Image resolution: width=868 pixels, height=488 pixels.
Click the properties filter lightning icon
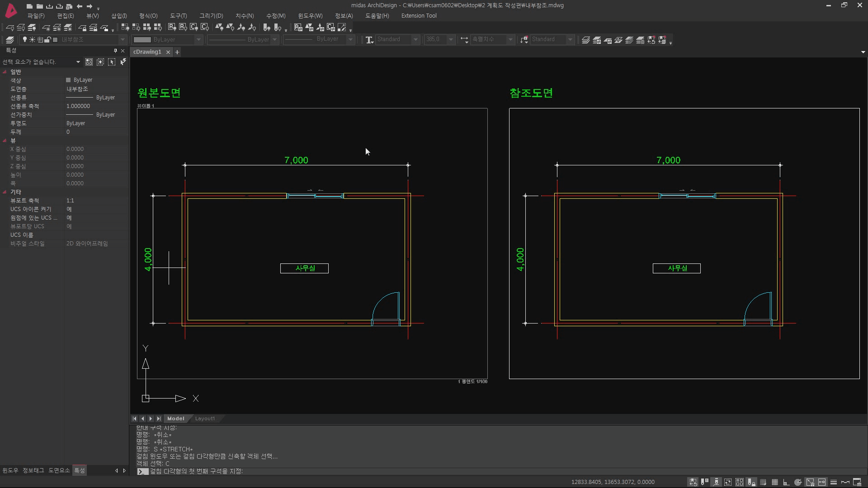point(123,62)
